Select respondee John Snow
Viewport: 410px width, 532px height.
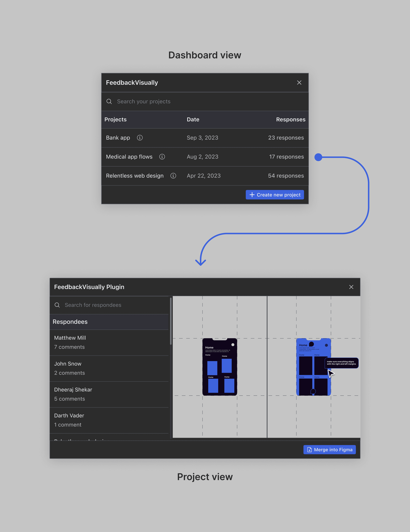pos(109,368)
